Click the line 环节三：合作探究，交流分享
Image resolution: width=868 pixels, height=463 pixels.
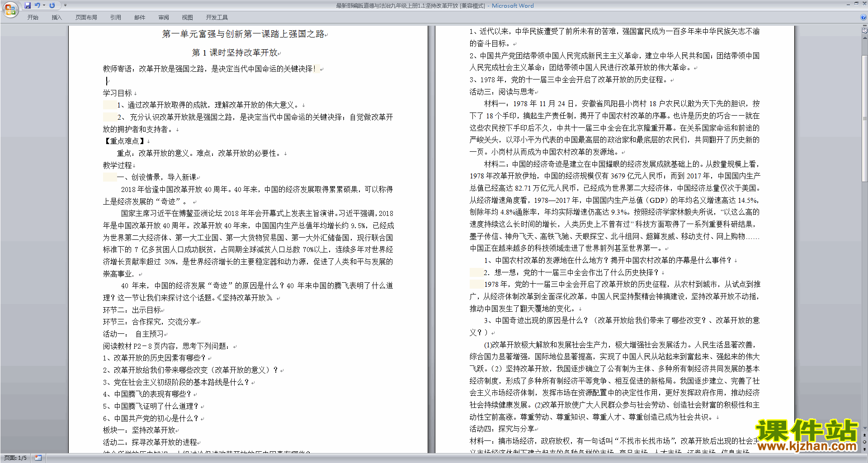[x=150, y=322]
